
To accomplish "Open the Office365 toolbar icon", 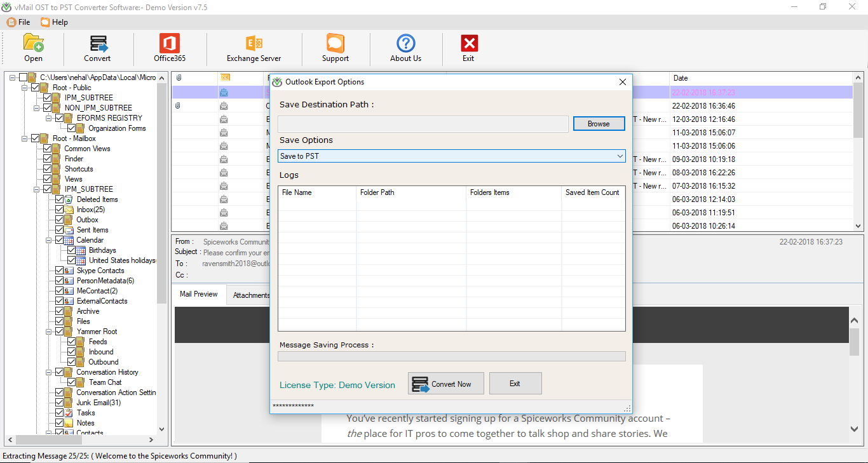I will click(170, 43).
